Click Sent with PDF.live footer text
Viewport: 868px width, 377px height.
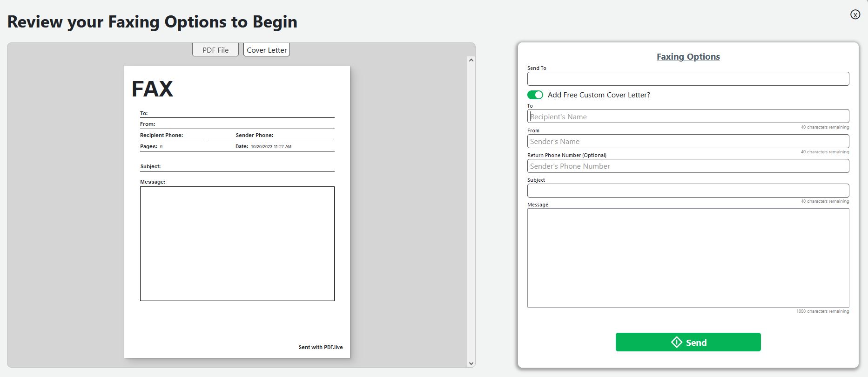point(321,347)
